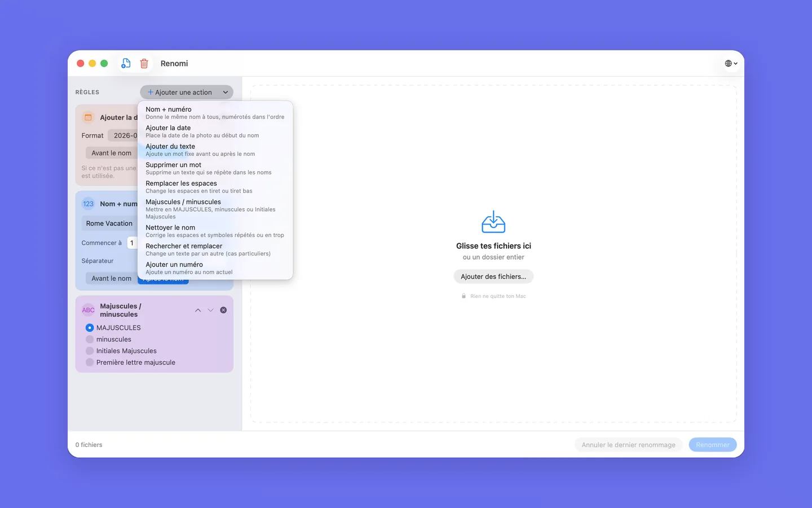Click the Renomi window title

point(174,63)
